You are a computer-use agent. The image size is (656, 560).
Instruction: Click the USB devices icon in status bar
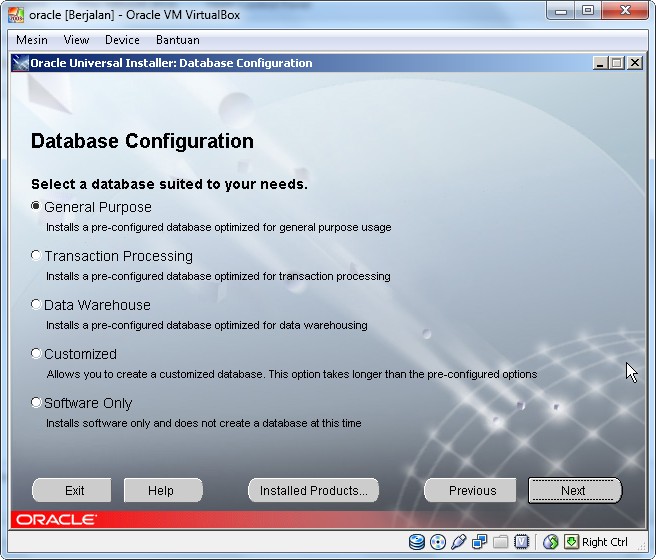[x=459, y=542]
